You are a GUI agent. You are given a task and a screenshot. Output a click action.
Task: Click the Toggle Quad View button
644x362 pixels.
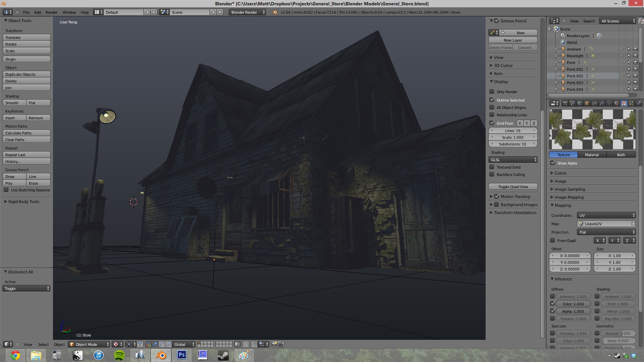(x=513, y=187)
